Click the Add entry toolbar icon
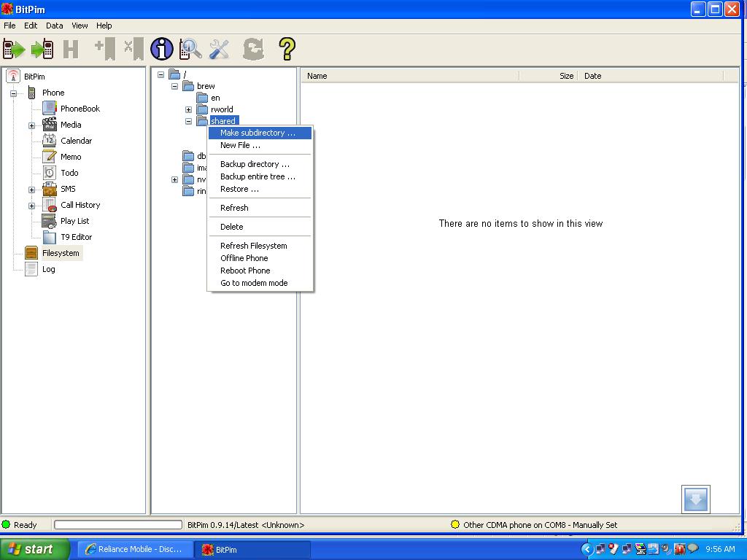 click(x=105, y=49)
